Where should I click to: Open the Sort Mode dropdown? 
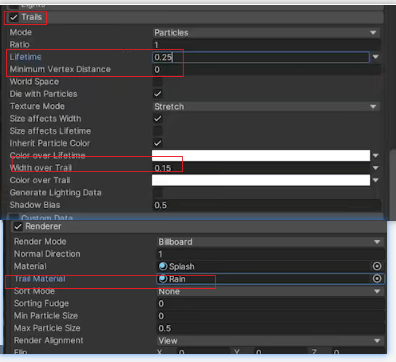coord(269,291)
